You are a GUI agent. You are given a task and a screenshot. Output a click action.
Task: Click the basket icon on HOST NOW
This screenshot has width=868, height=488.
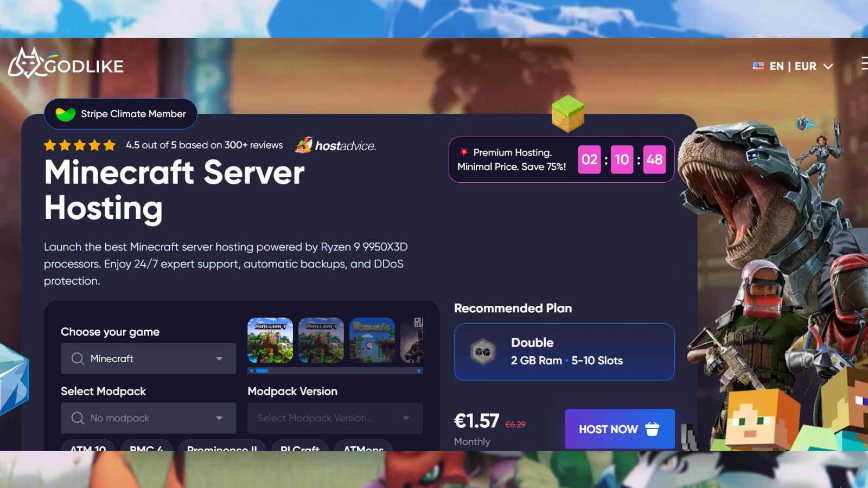tap(652, 429)
